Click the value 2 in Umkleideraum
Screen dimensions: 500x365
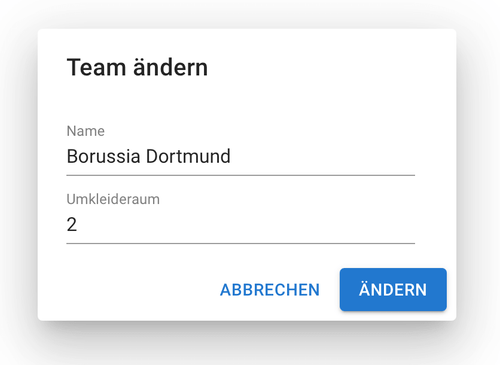pos(72,224)
